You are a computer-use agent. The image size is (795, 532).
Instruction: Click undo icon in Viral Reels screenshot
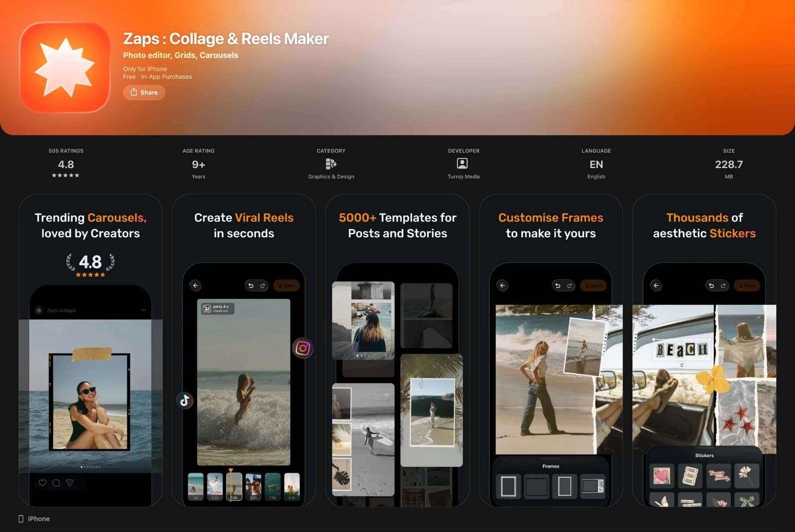tap(251, 285)
